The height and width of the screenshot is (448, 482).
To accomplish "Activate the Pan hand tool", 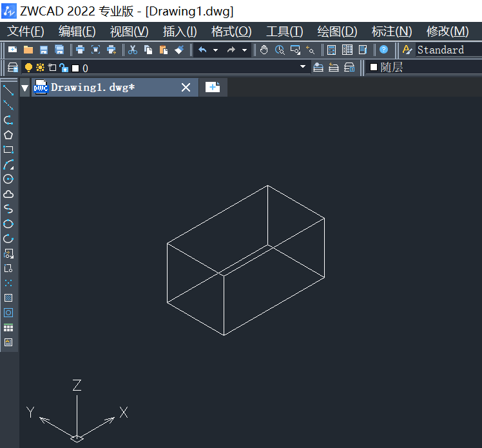I will (x=264, y=50).
